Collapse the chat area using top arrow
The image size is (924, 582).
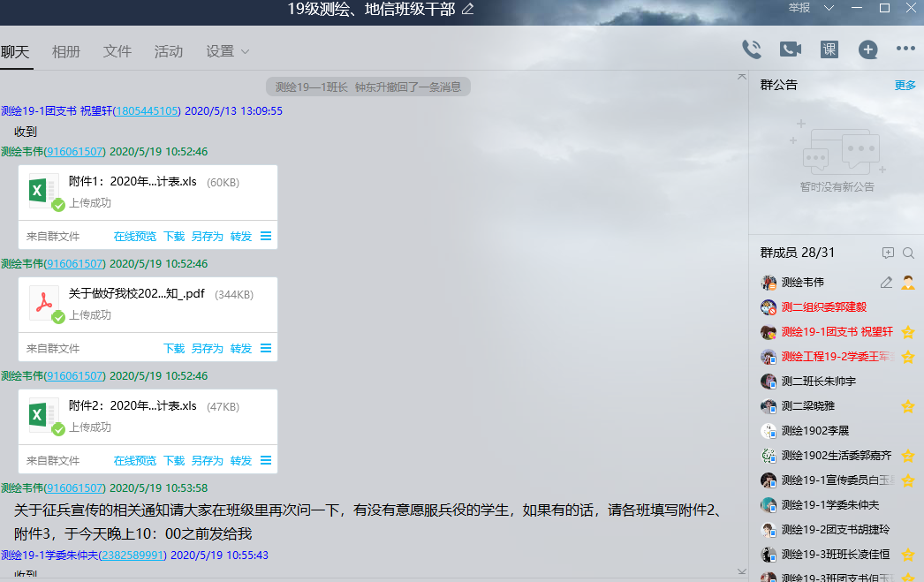[x=741, y=78]
